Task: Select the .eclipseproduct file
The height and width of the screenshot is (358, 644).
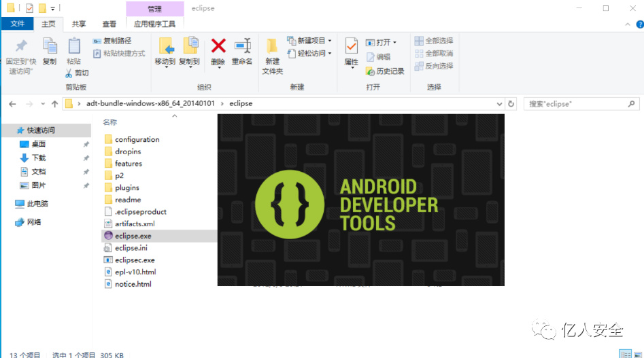Action: (135, 212)
